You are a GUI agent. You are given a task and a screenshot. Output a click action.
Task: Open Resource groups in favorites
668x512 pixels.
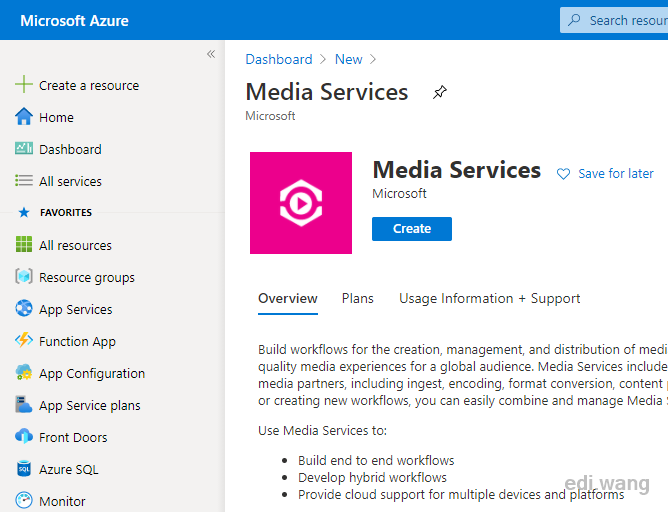coord(87,278)
